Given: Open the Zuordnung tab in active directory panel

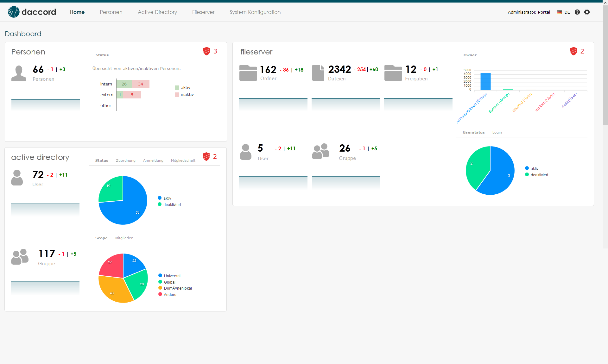Looking at the screenshot, I should coord(126,160).
